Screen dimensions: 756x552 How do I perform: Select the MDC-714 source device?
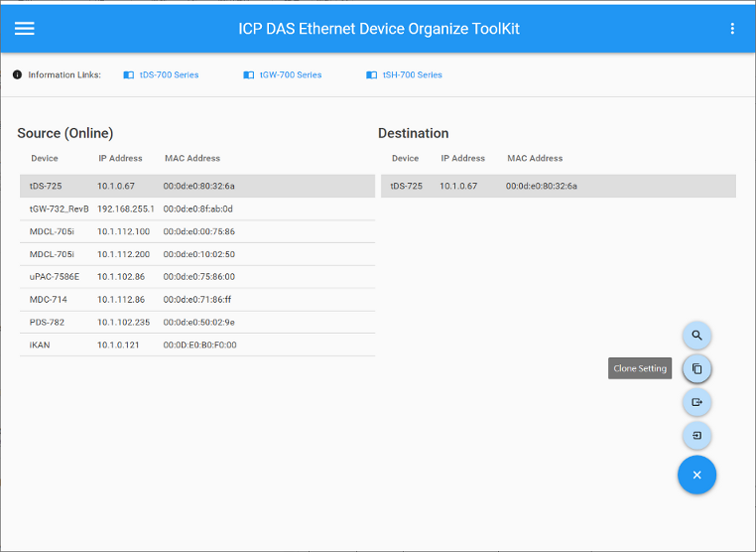click(x=197, y=300)
